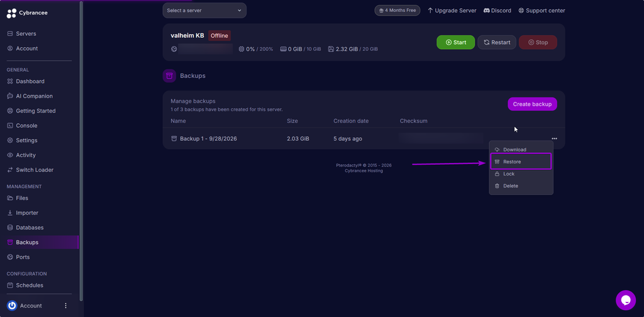Click the Backups heading icon

pyautogui.click(x=169, y=76)
